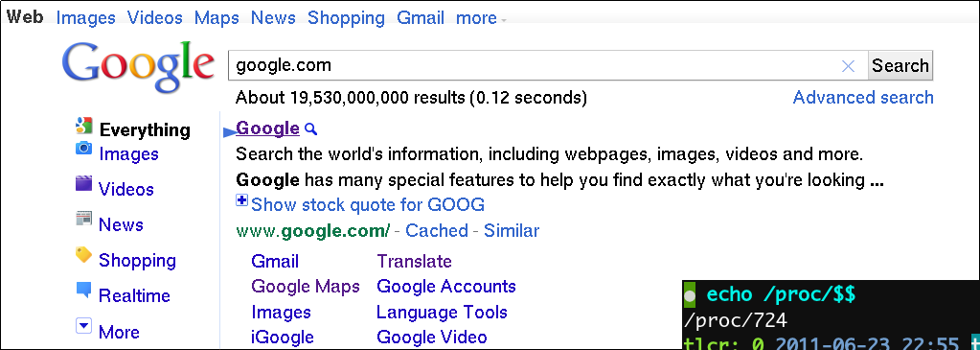The width and height of the screenshot is (980, 350).
Task: Open the Advanced search link
Action: pos(863,98)
